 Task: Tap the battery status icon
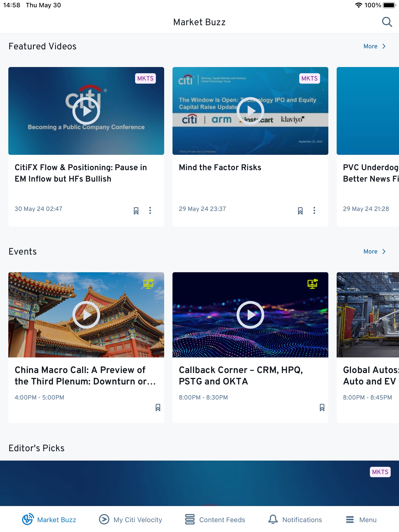[x=389, y=5]
